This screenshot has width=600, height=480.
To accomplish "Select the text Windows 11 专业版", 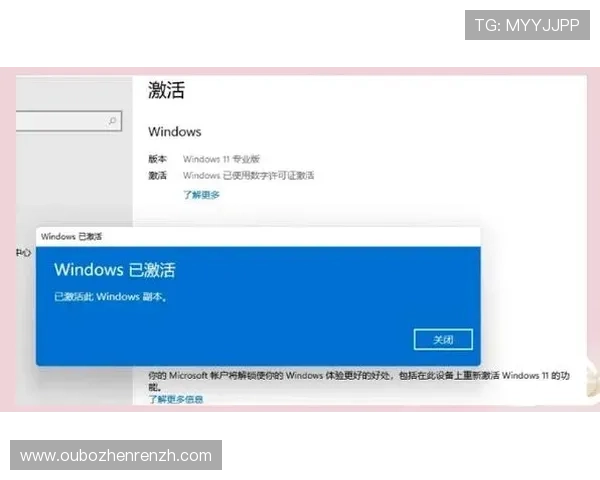I will (221, 159).
